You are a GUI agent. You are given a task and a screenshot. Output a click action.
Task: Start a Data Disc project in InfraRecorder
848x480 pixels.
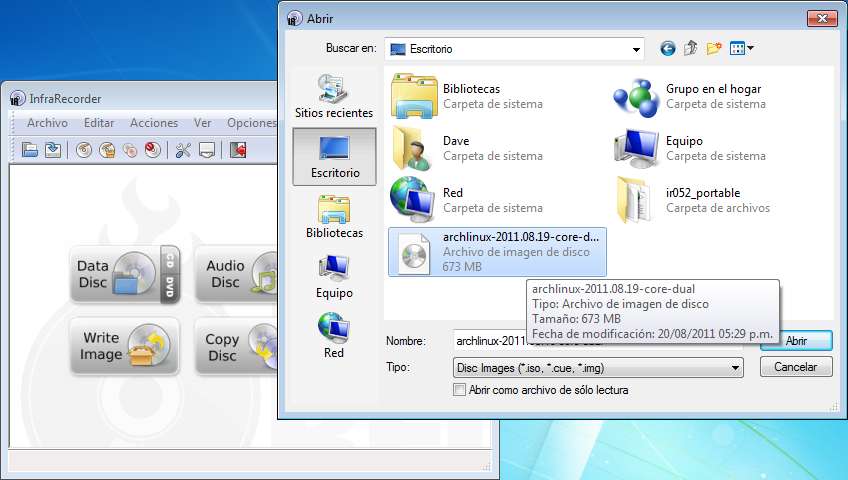[x=125, y=274]
